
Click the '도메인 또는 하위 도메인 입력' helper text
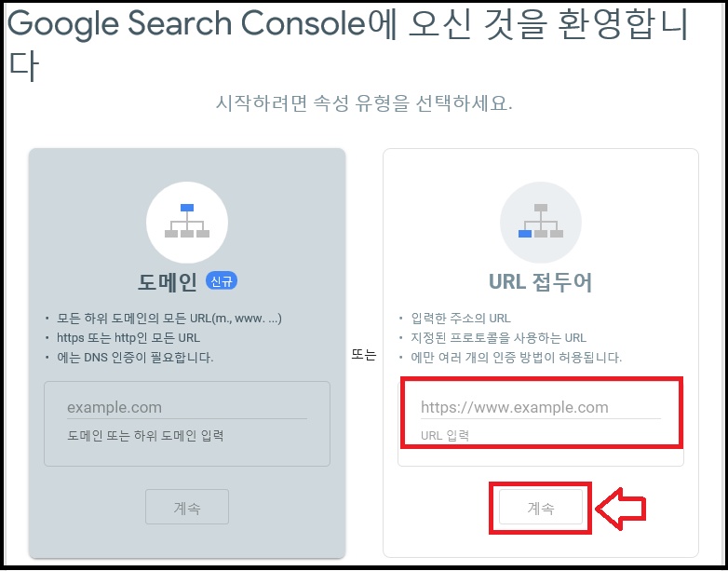[146, 436]
